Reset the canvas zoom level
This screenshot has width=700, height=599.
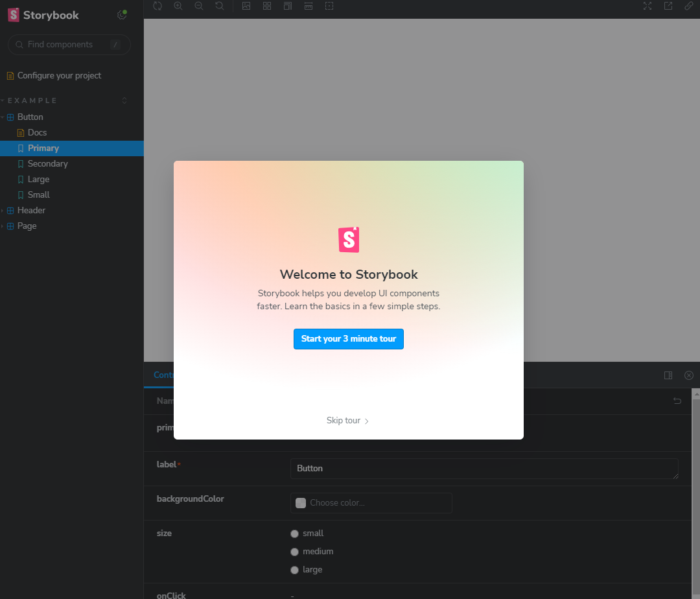[x=220, y=6]
